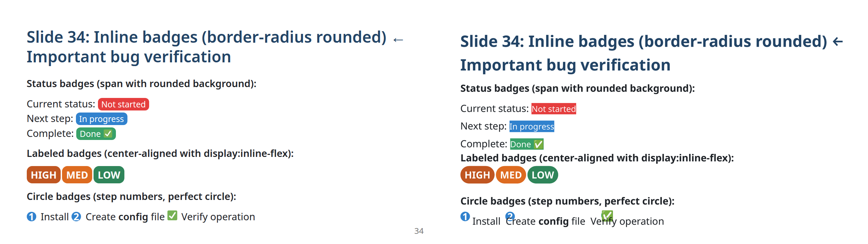Viewport: 868px width, 244px height.
Task: Click the bold left arrow in right slide title
Action: [x=837, y=42]
